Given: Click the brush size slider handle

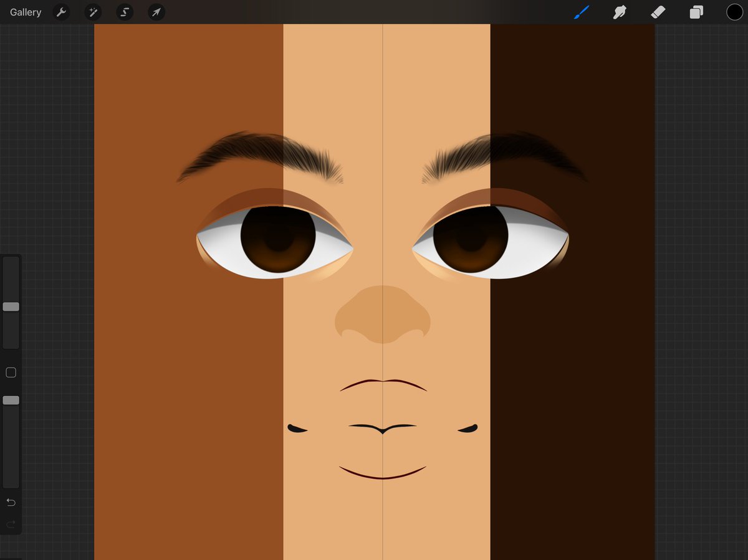Looking at the screenshot, I should point(11,306).
